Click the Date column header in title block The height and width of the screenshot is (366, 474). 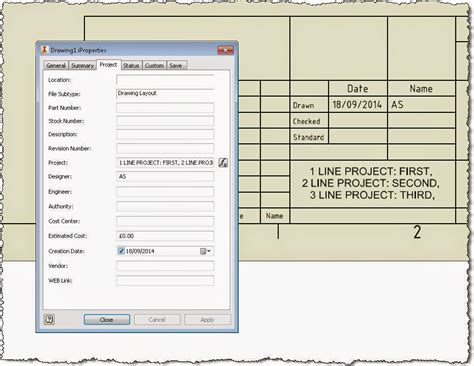(358, 89)
